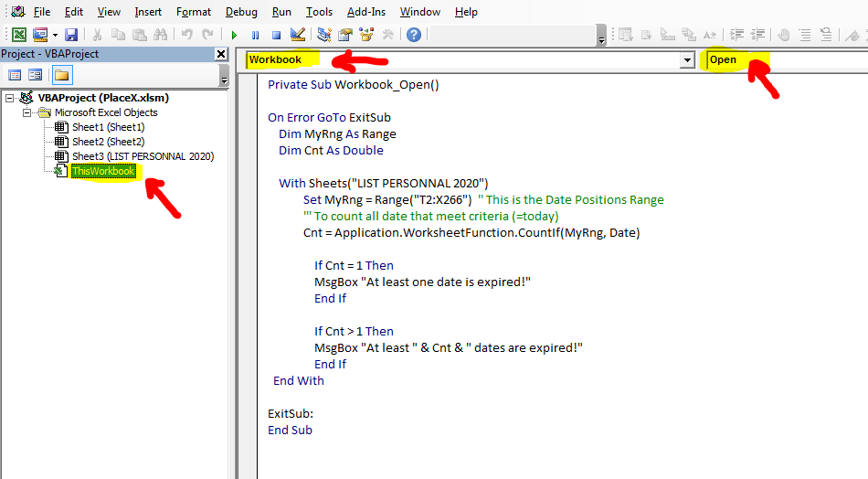Toggle Bookmark flag icon
This screenshot has height=479, width=868.
852,35
